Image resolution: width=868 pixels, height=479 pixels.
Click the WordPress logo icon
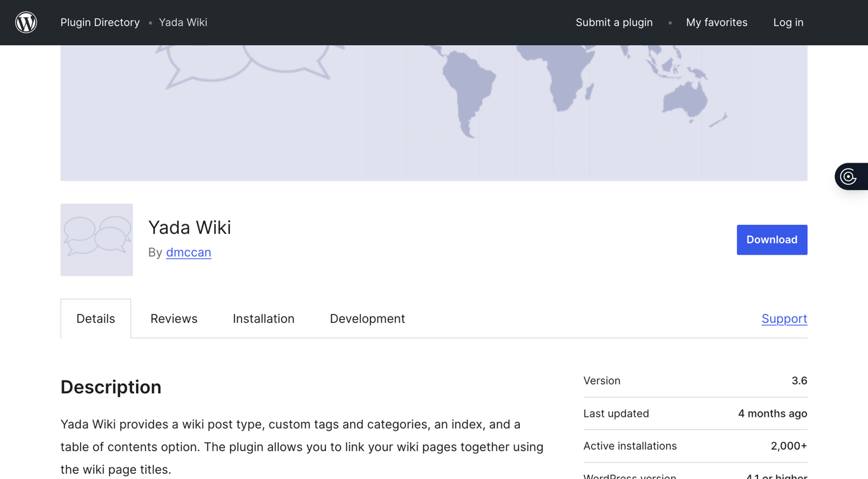[x=26, y=22]
